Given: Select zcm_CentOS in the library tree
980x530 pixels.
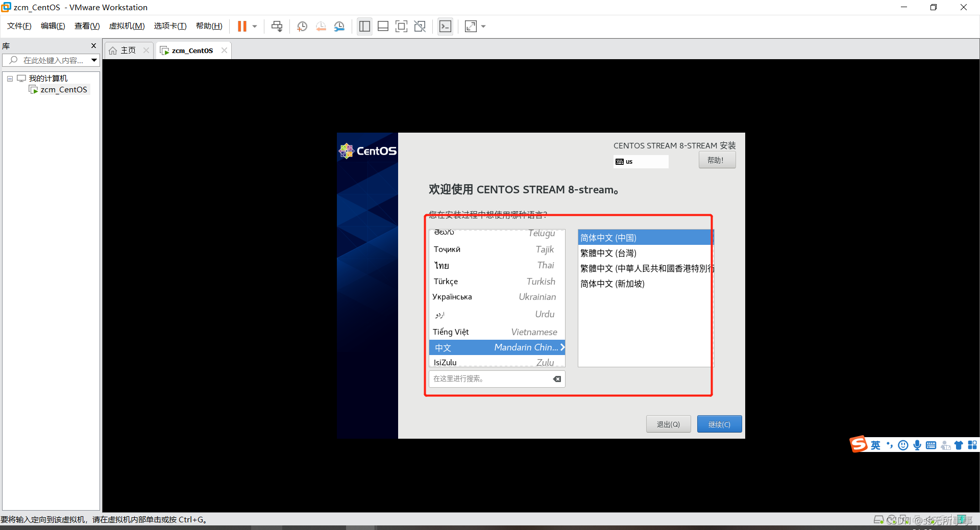Looking at the screenshot, I should pyautogui.click(x=64, y=90).
